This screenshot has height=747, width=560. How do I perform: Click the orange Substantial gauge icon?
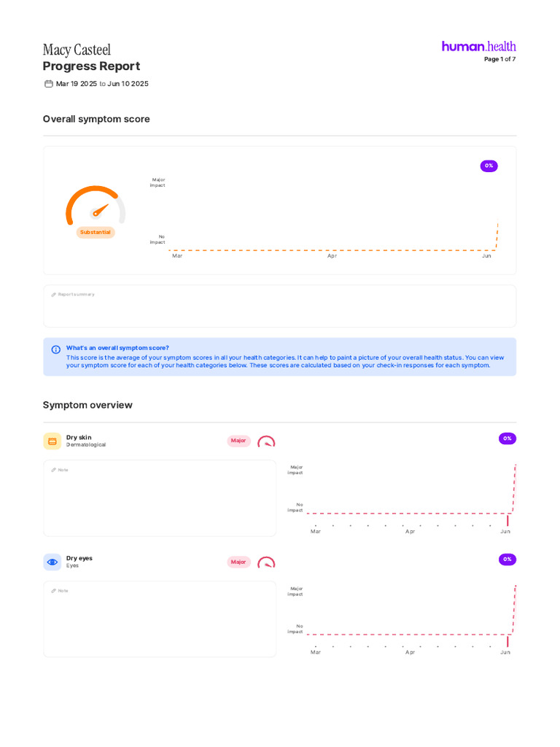[96, 205]
